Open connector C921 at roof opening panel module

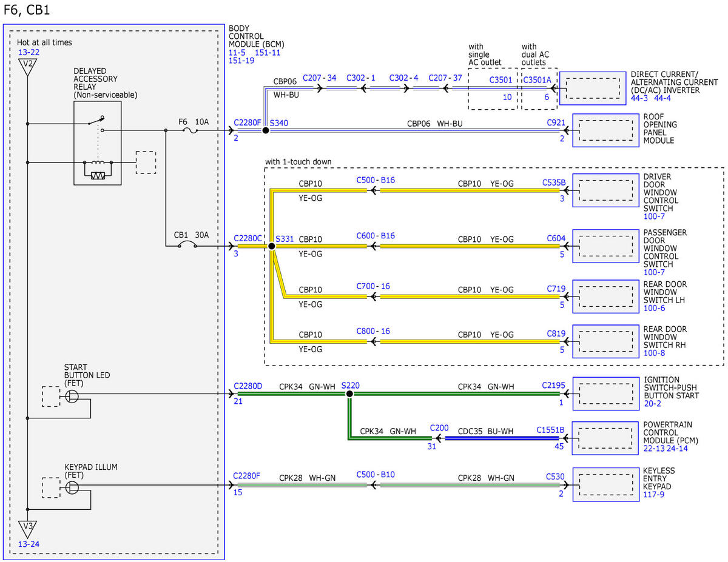556,122
